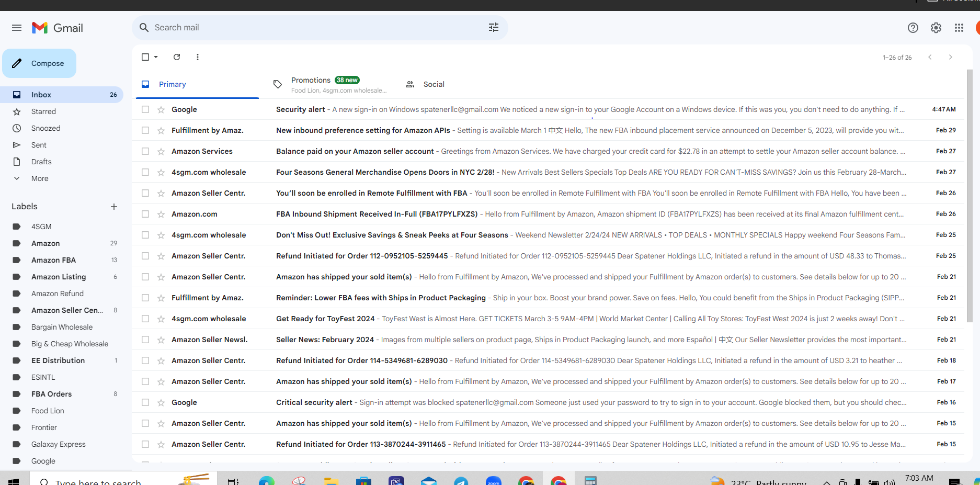Viewport: 980px width, 485px height.
Task: Show the taskbar clock at 7:03 AM
Action: point(919,478)
